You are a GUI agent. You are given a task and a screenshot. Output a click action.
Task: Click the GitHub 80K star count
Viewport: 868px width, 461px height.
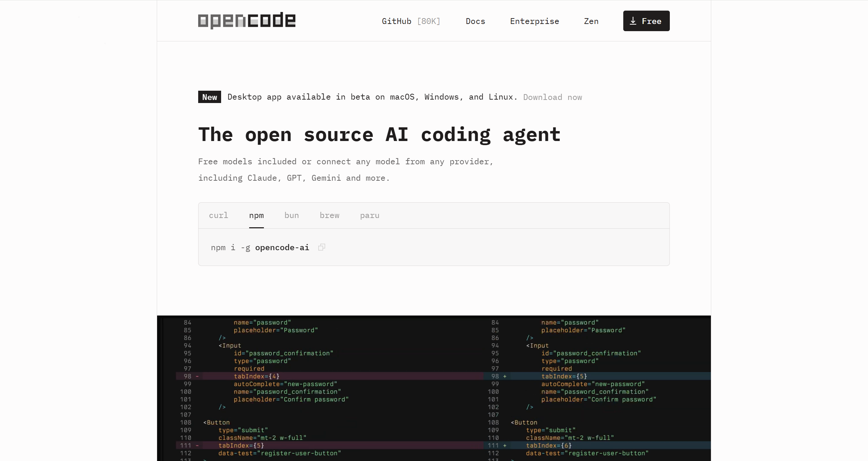429,21
